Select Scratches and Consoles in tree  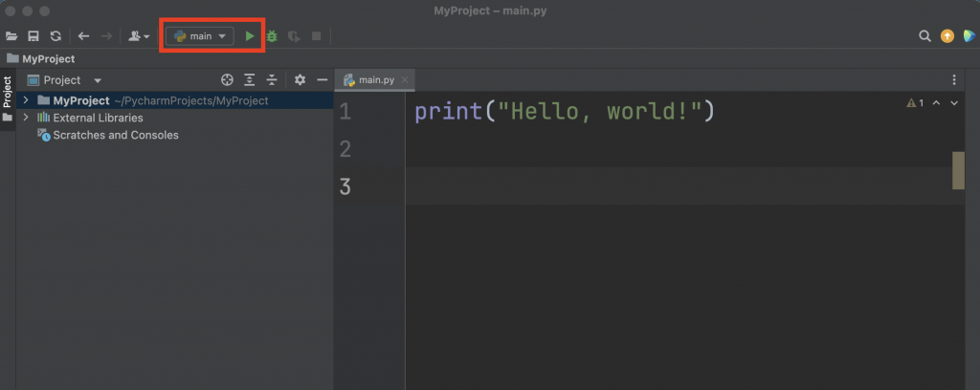tap(115, 135)
